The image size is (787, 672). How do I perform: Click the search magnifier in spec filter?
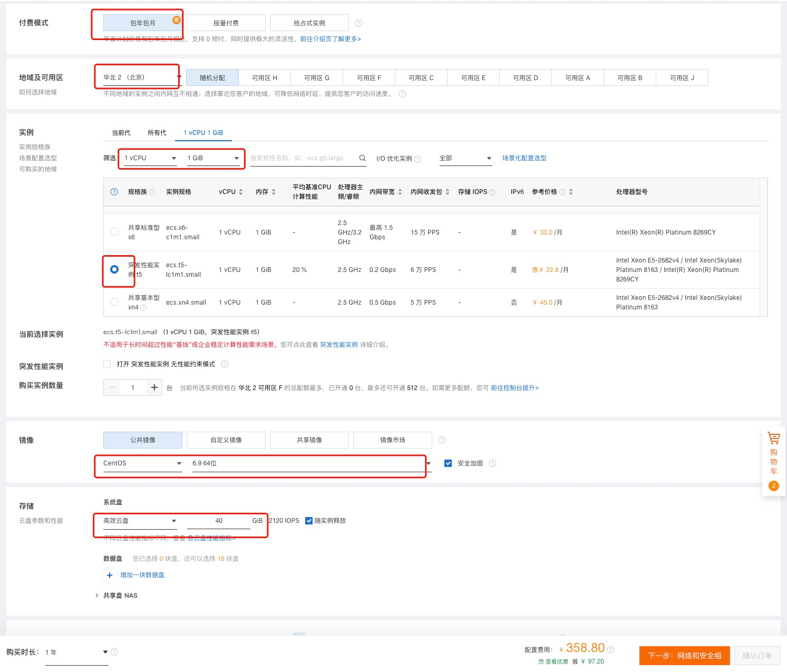pos(362,158)
